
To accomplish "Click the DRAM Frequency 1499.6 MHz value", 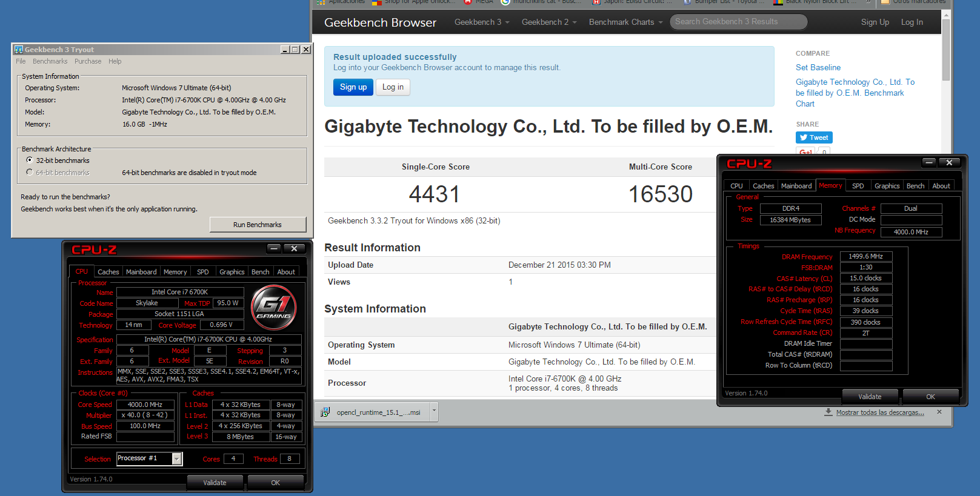I will click(865, 257).
